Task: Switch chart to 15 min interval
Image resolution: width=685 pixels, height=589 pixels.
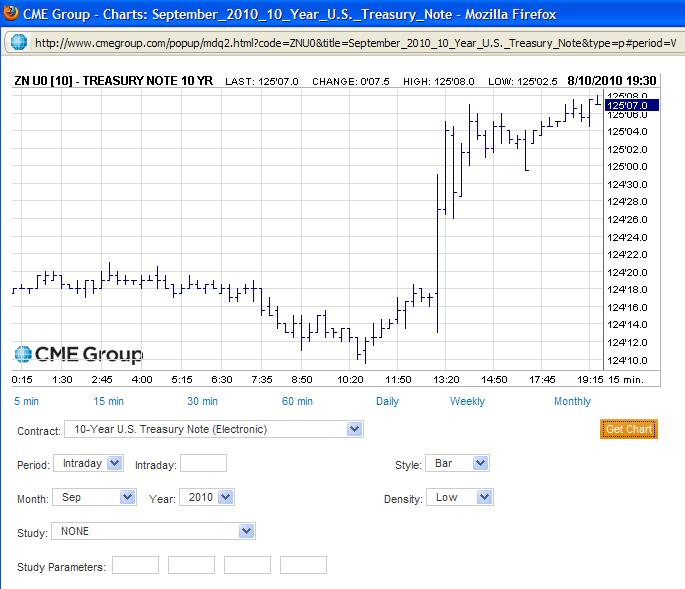Action: click(x=108, y=401)
